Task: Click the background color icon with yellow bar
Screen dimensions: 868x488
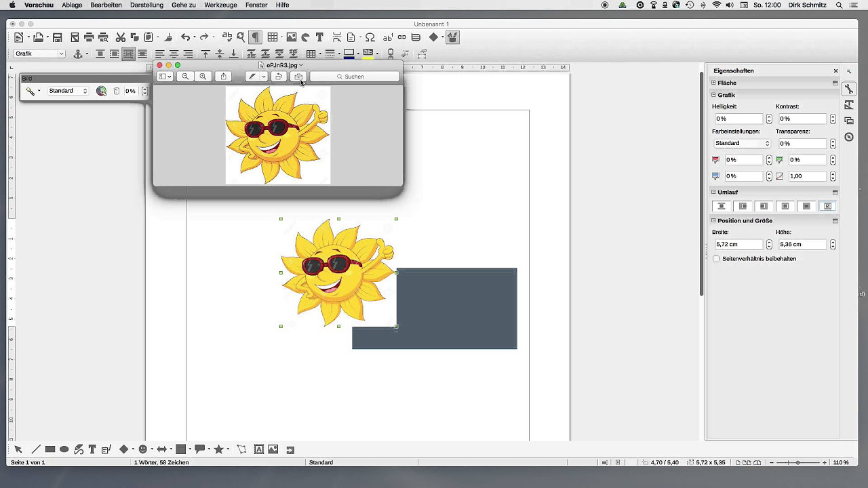Action: [x=368, y=54]
